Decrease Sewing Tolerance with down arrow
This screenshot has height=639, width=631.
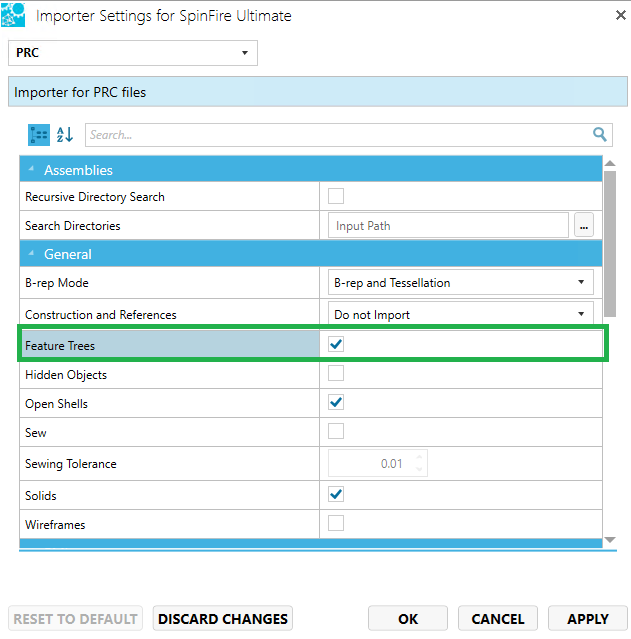419,469
